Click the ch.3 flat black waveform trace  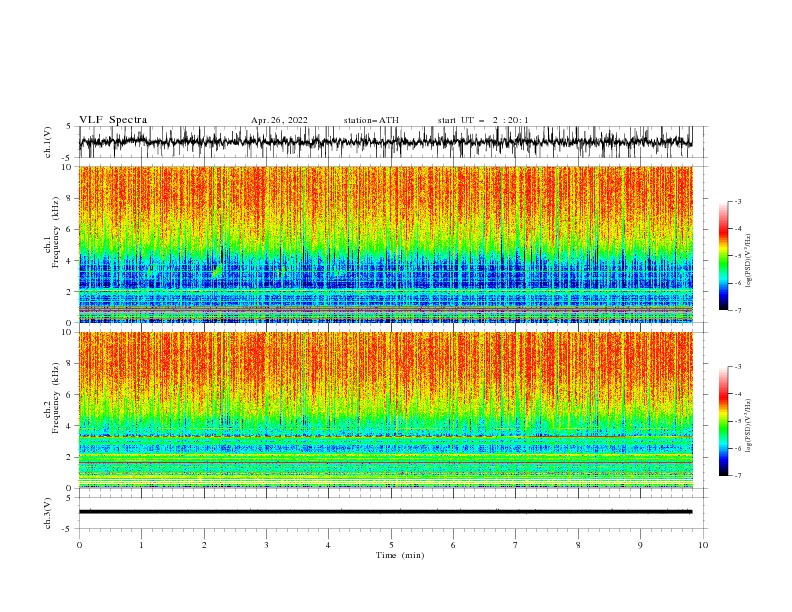pyautogui.click(x=386, y=512)
